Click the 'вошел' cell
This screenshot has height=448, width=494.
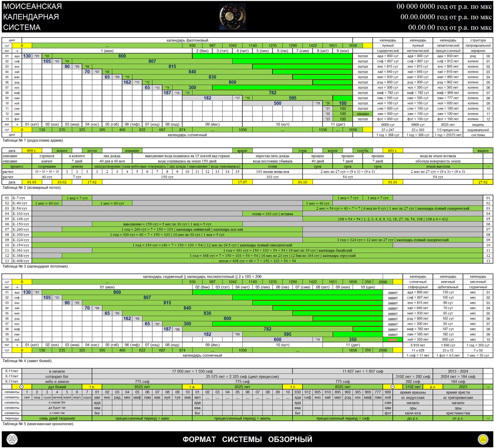click(x=62, y=151)
